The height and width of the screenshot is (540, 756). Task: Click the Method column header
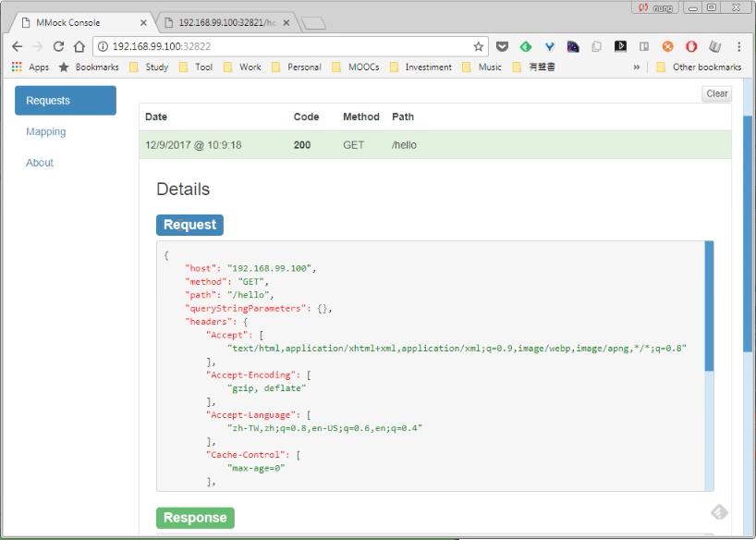(x=361, y=117)
